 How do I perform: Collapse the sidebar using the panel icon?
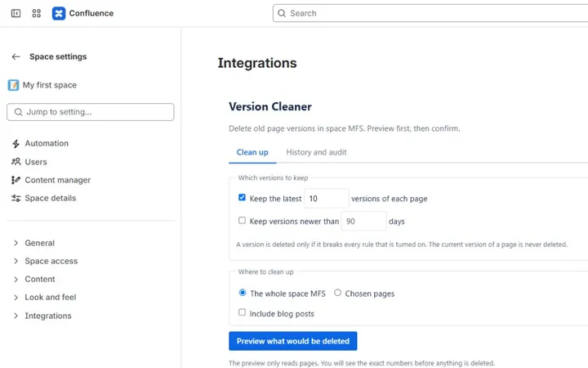click(x=16, y=14)
